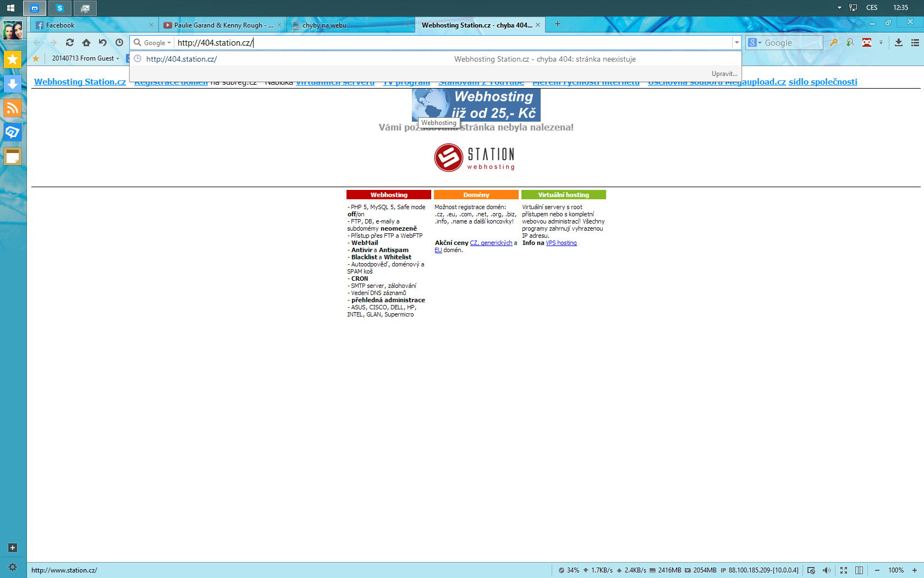Click the Station webhosting logo

tap(475, 157)
